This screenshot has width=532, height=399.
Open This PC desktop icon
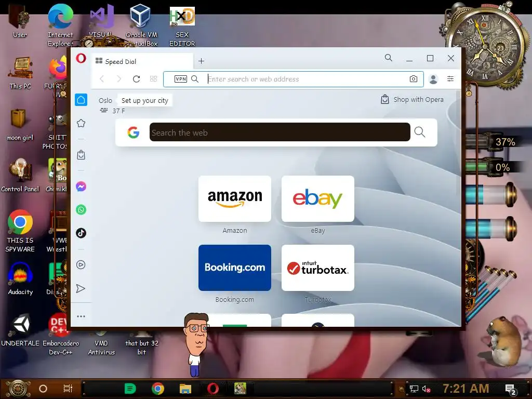20,73
